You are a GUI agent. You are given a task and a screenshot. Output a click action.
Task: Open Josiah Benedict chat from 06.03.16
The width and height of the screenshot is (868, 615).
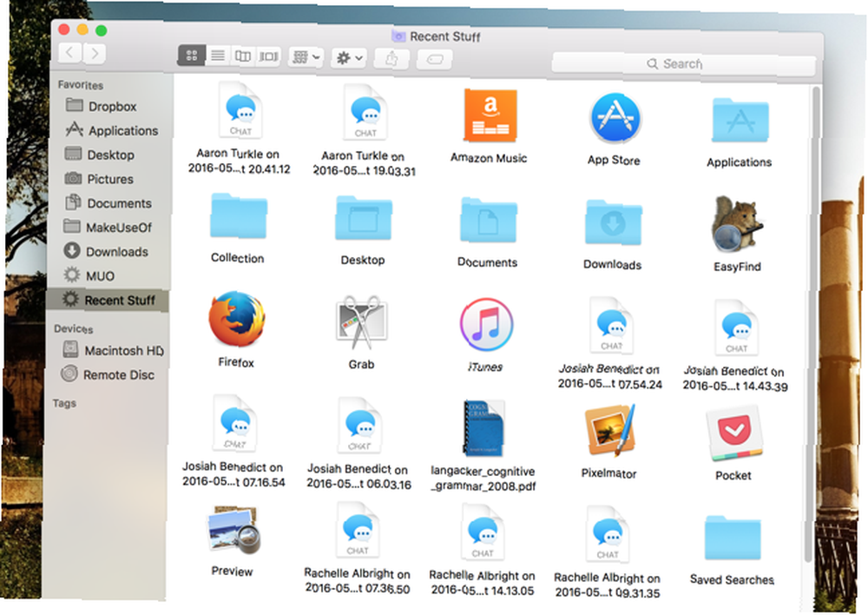click(x=360, y=426)
